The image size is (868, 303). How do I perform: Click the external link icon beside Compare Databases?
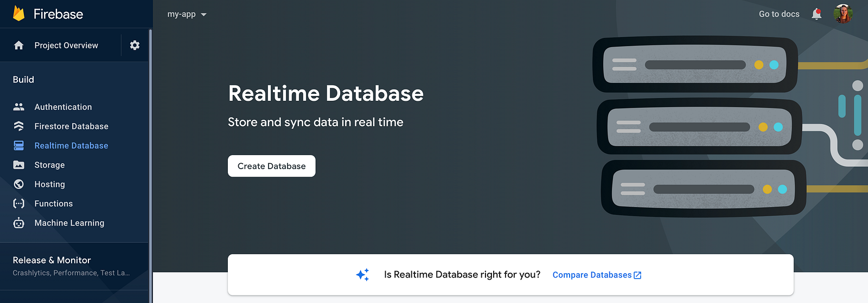(637, 275)
